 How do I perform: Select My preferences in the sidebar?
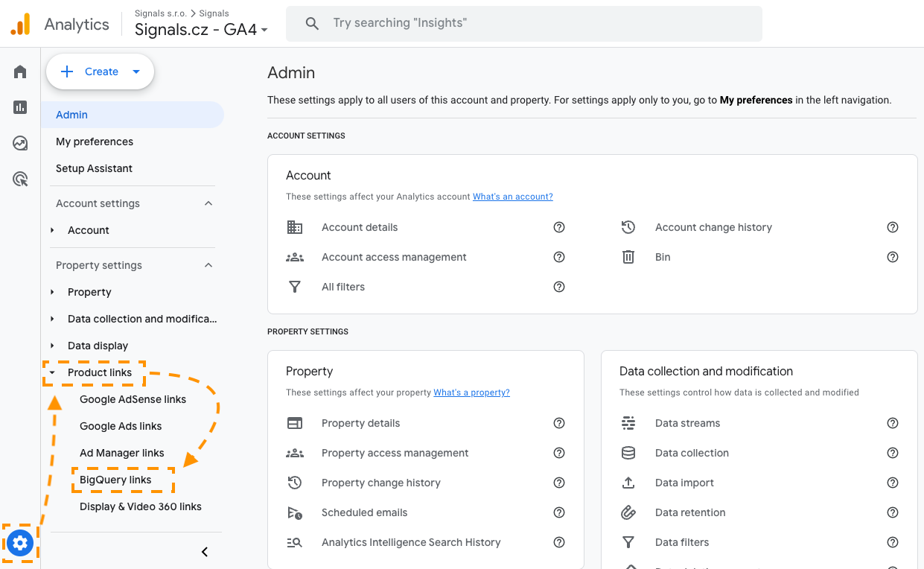point(95,142)
